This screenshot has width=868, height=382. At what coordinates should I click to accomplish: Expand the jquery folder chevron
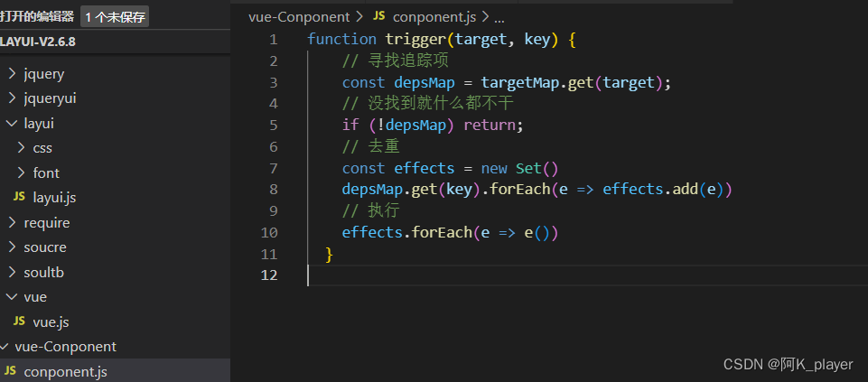point(12,74)
